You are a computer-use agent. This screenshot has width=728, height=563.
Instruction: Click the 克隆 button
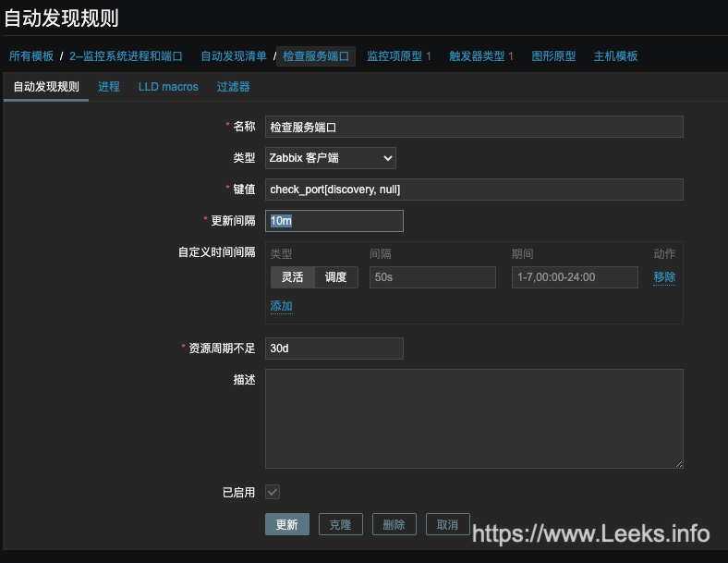[340, 524]
